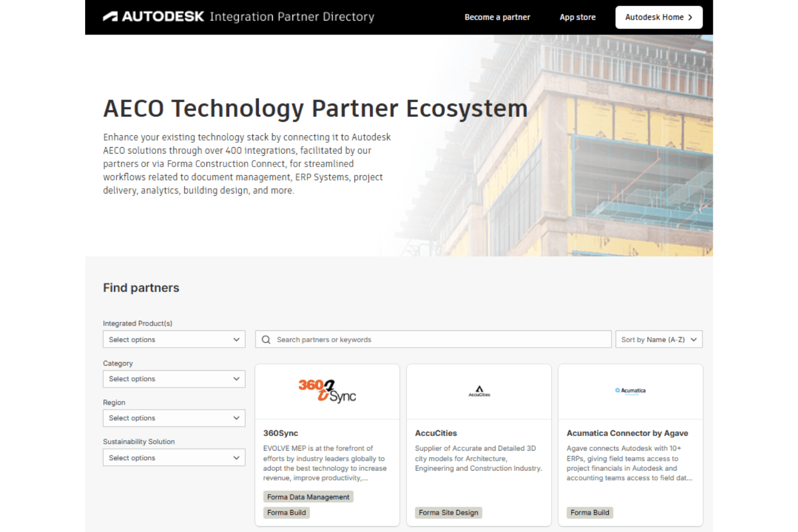
Task: Open Acumatica Connector by Agave title
Action: (x=627, y=433)
